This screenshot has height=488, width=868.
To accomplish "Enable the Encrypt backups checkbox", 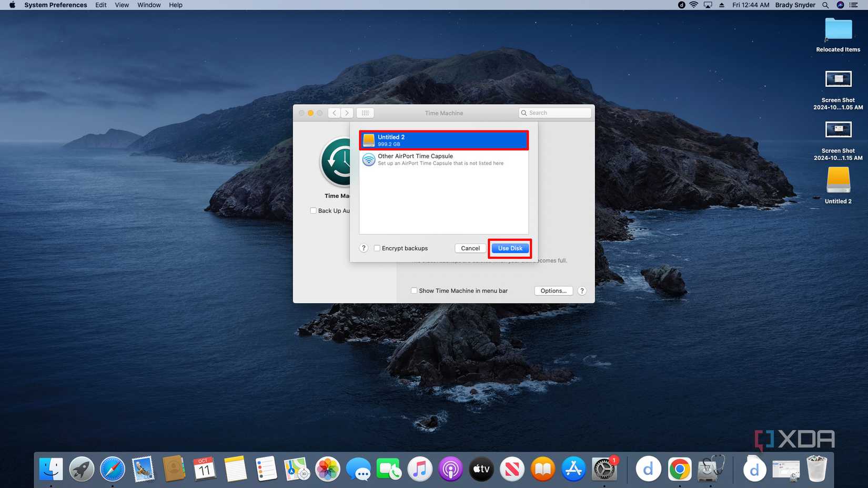I will (x=377, y=248).
